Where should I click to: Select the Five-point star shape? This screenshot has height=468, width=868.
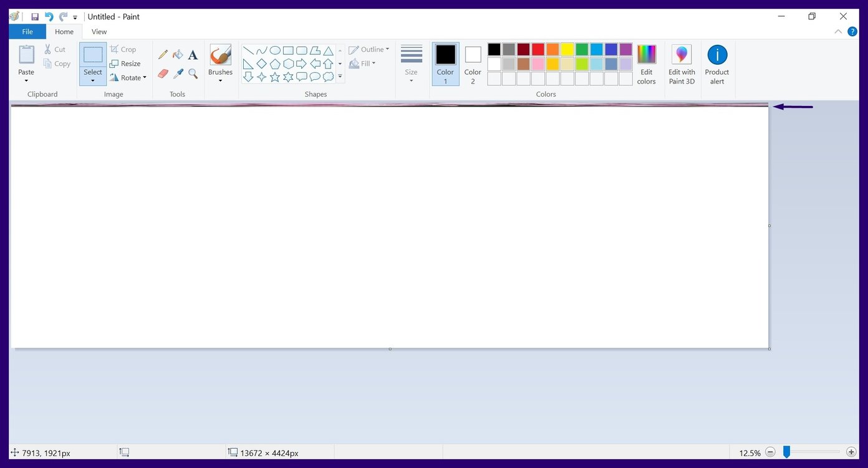coord(274,77)
